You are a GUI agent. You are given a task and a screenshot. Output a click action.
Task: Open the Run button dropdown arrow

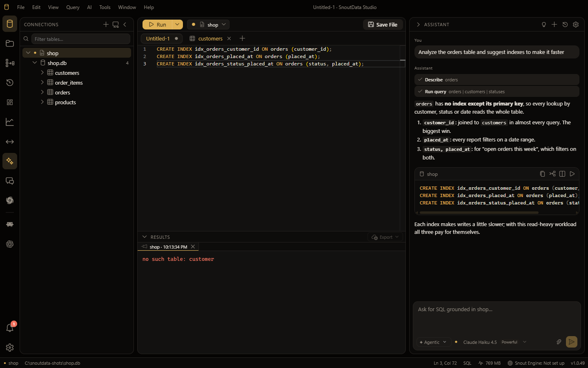(x=177, y=25)
